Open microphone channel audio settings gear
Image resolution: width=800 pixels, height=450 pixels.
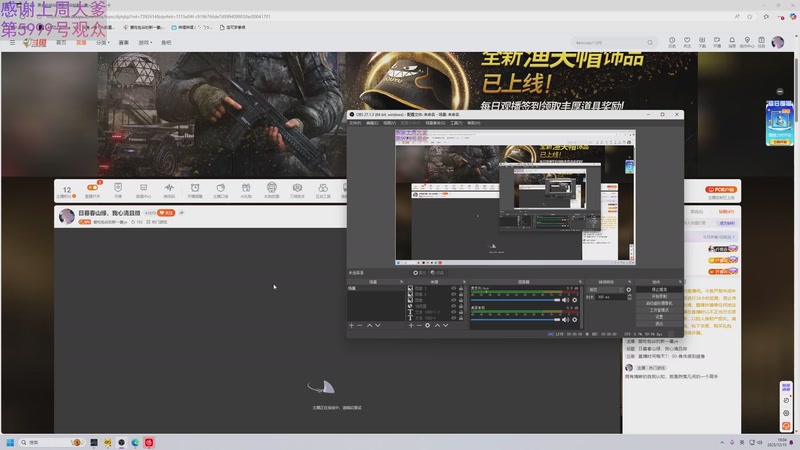[x=574, y=300]
